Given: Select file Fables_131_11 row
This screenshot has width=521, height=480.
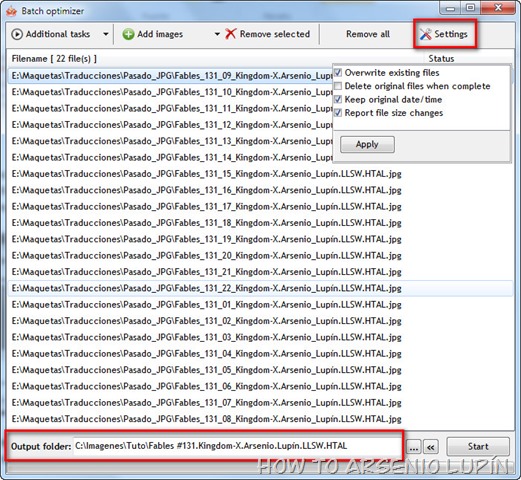Looking at the screenshot, I should click(170, 108).
